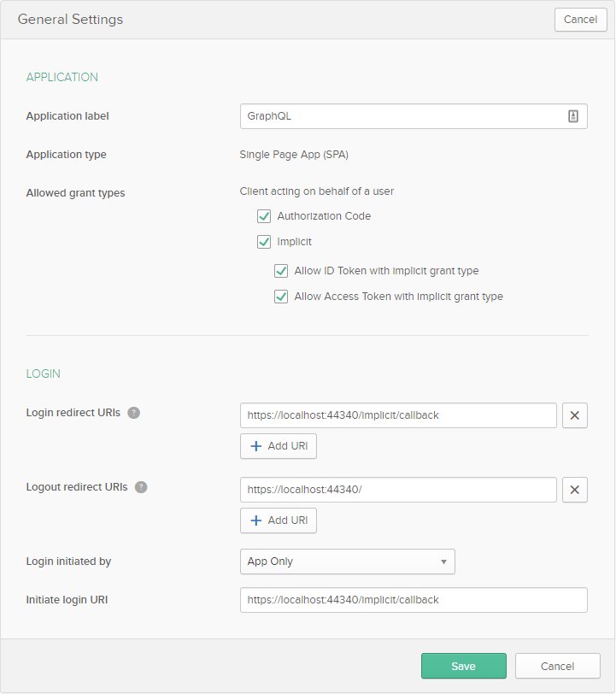Click the dropdown arrow beside App Only

tap(443, 562)
